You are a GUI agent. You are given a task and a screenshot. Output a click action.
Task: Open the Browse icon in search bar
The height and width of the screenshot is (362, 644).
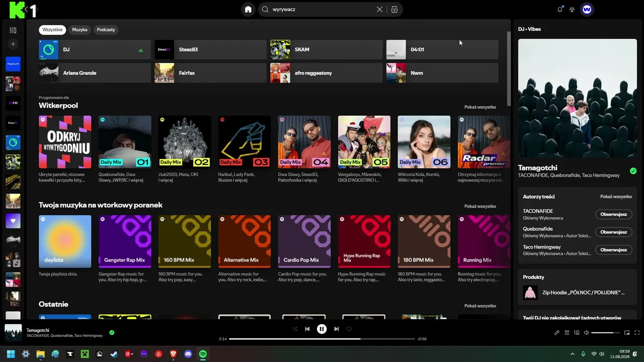pyautogui.click(x=394, y=10)
